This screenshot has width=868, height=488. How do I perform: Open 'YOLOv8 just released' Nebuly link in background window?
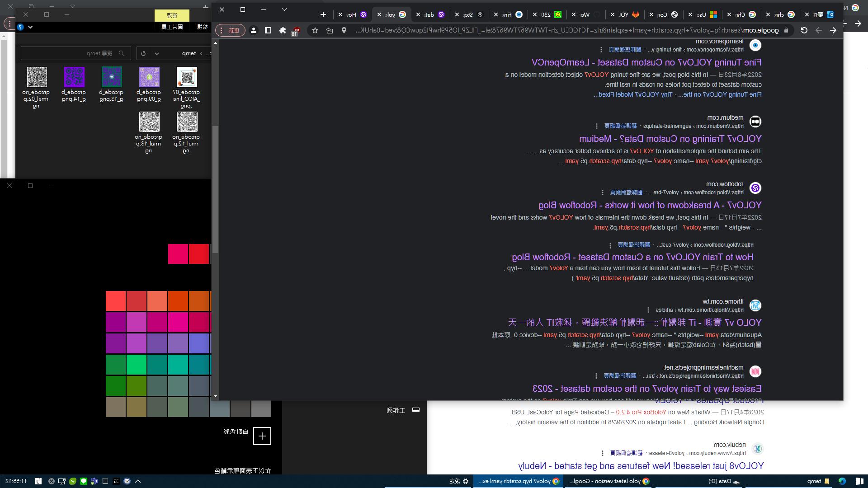click(641, 466)
